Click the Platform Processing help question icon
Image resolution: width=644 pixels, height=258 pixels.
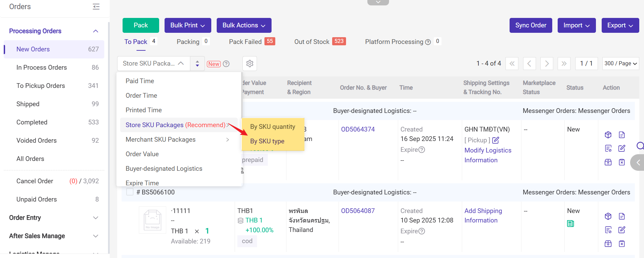coord(428,42)
